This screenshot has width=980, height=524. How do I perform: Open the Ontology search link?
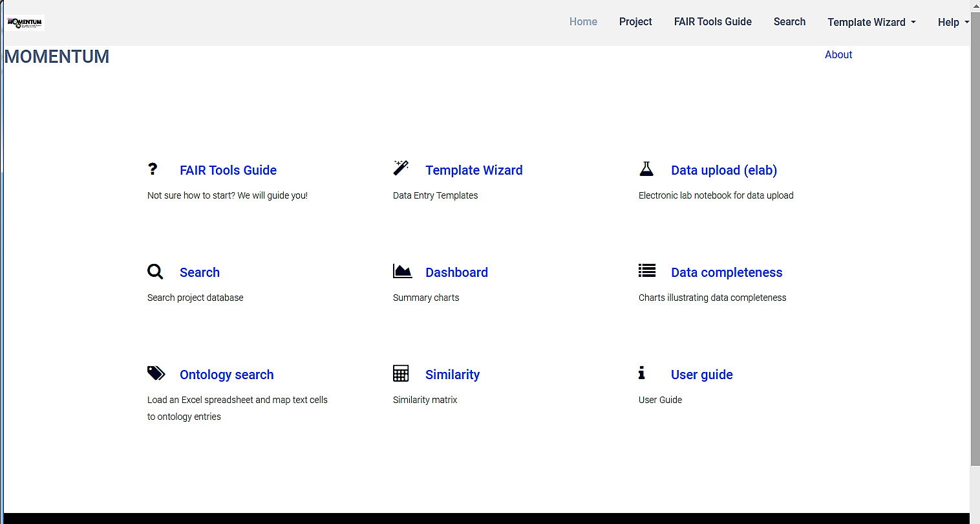tap(226, 375)
